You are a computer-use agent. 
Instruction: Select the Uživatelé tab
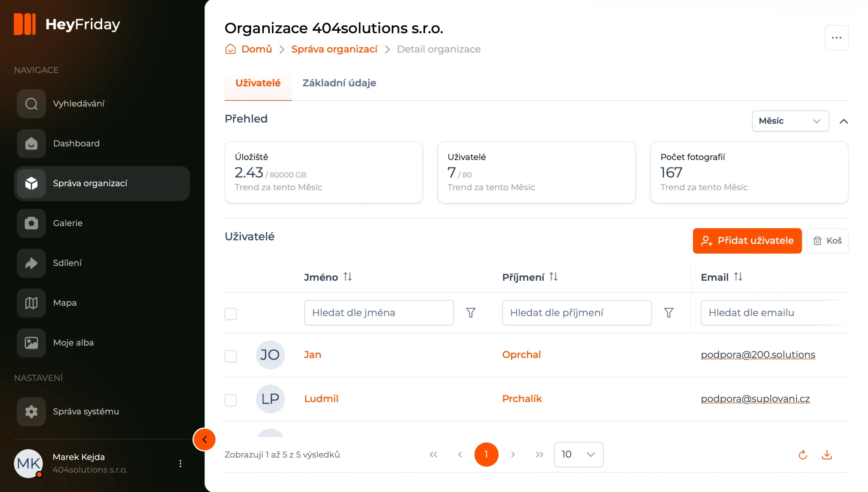click(258, 83)
